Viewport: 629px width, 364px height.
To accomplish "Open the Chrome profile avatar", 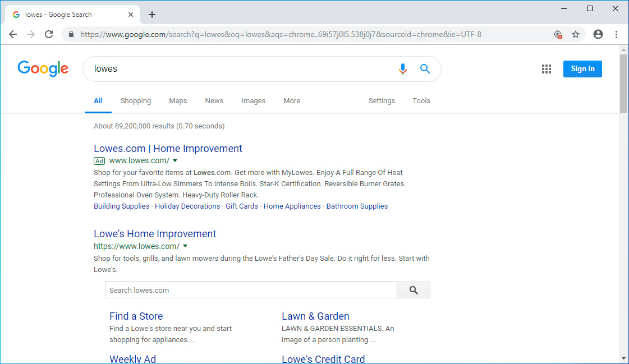I will [x=598, y=34].
